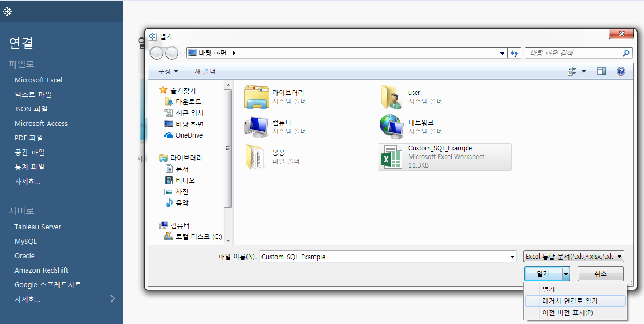Screen dimensions: 644x324
Task: Connect to Tableau Server
Action: 38,227
